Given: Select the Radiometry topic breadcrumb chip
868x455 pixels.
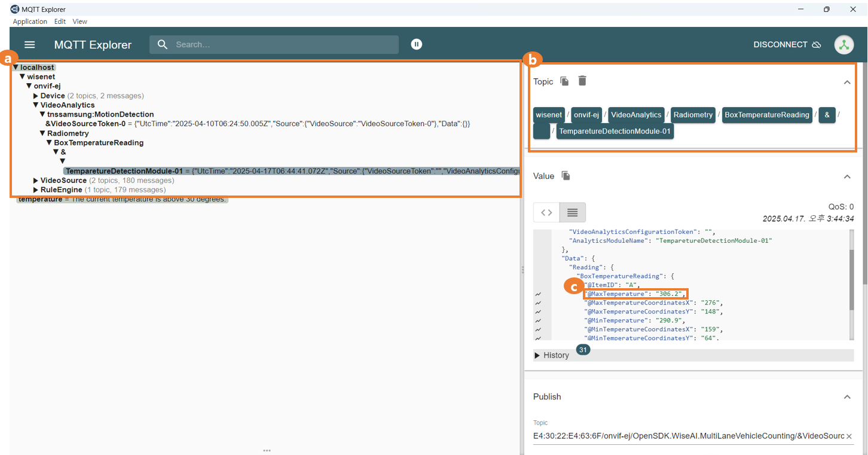Looking at the screenshot, I should [x=693, y=115].
